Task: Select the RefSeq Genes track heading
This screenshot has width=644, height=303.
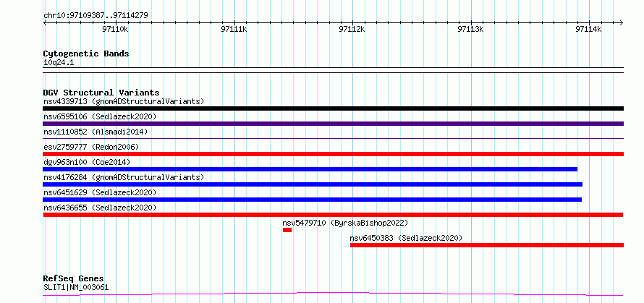Action: [x=74, y=279]
